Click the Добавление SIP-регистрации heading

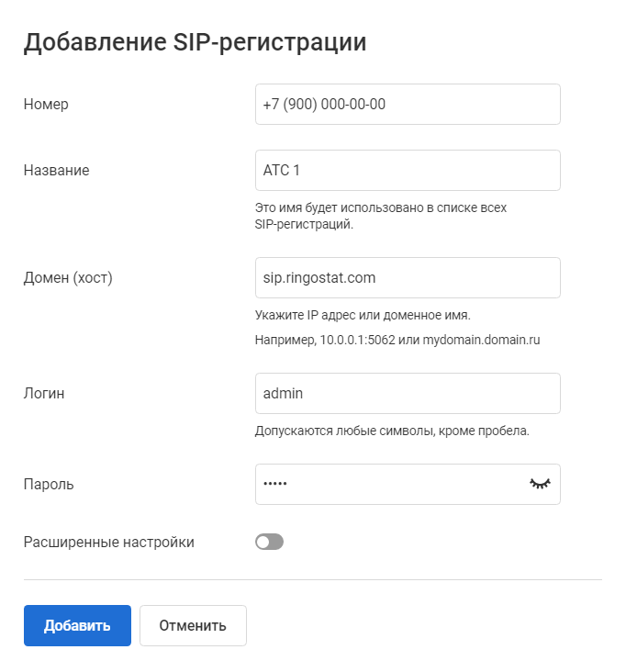[x=195, y=43]
